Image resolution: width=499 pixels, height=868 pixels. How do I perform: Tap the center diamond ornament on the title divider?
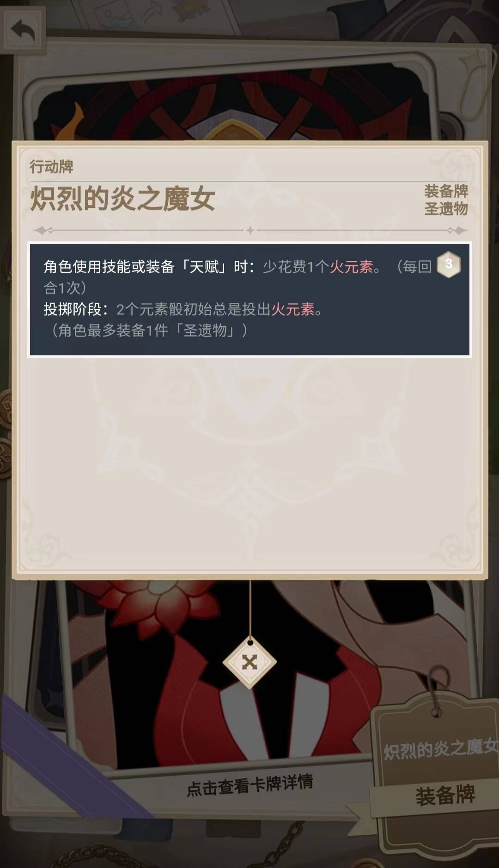pos(250,230)
